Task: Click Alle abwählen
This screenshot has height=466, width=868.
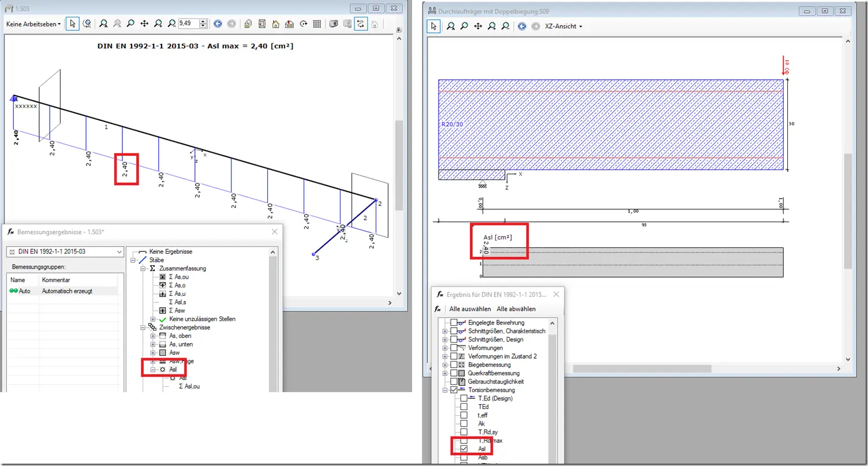Action: [516, 309]
